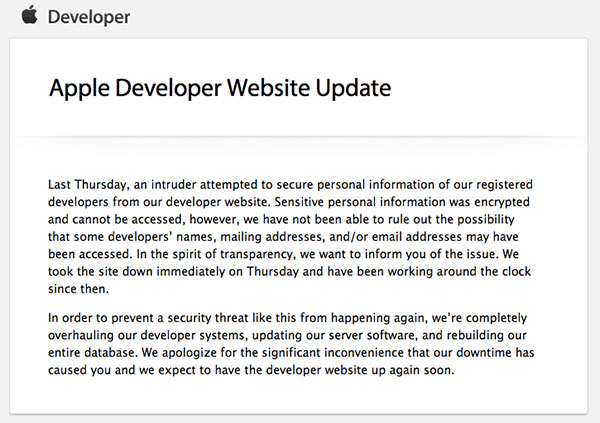Click the paragraph starting In order to prevent
This screenshot has width=600, height=423.
pos(291,344)
